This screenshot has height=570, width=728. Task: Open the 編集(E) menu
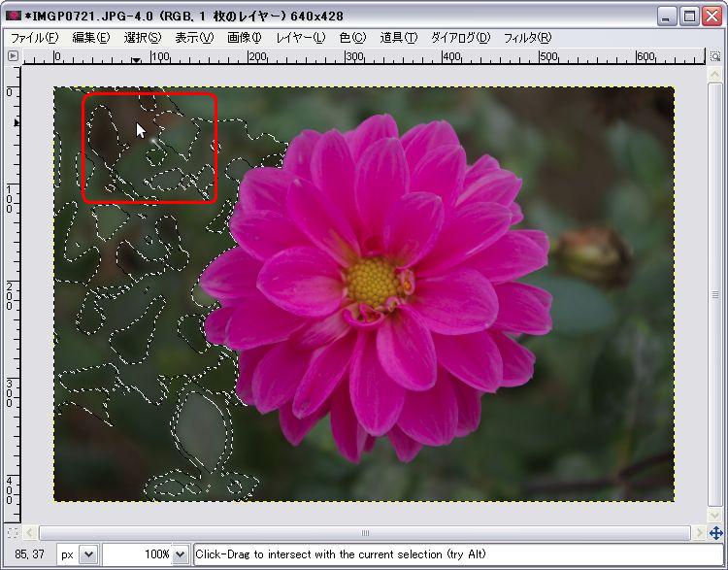[x=91, y=38]
